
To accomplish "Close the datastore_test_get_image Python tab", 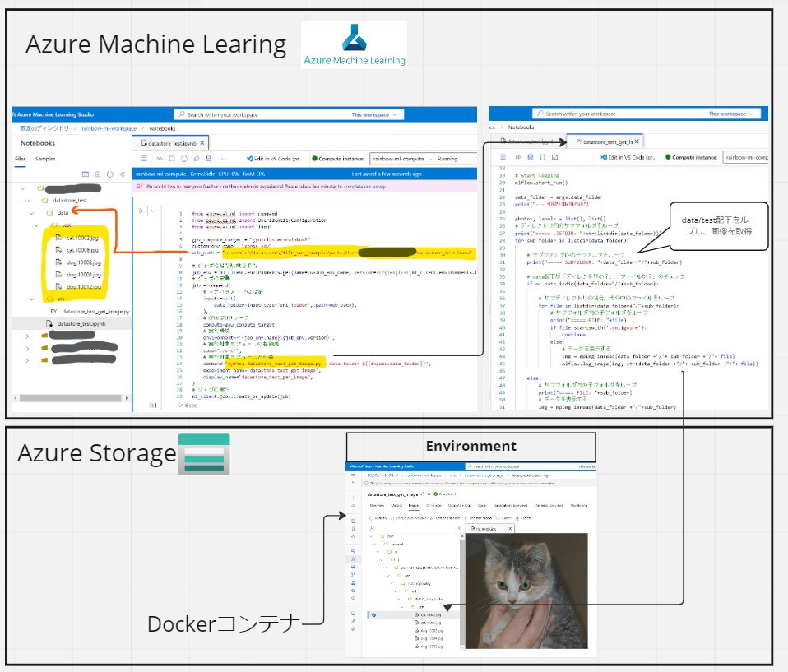I will [637, 141].
